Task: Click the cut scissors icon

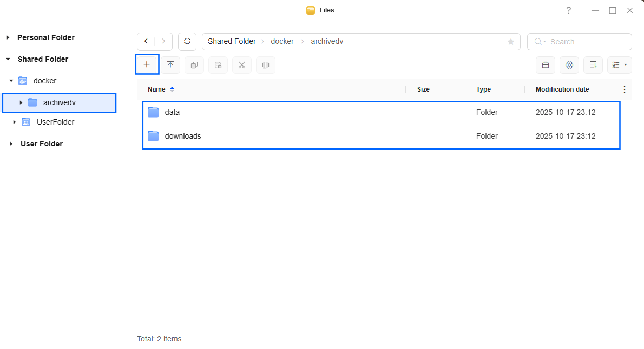Action: 242,65
